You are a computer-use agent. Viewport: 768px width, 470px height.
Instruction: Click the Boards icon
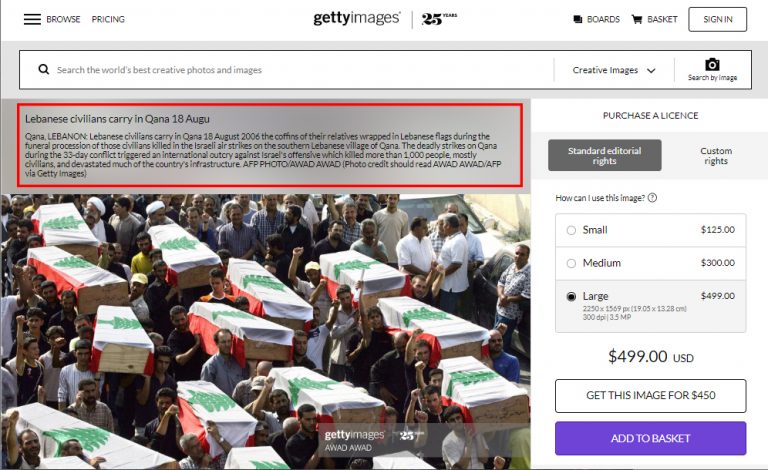click(578, 19)
